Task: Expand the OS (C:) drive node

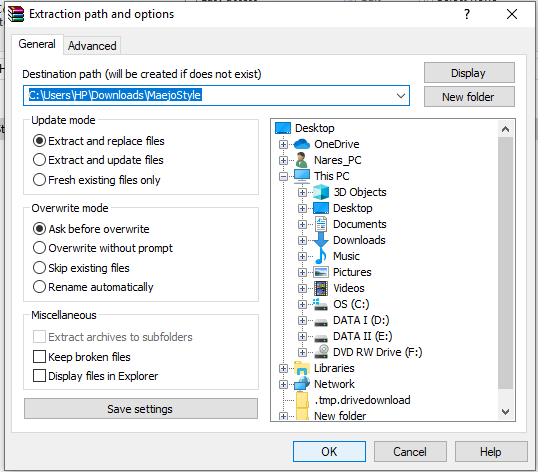Action: coord(302,304)
